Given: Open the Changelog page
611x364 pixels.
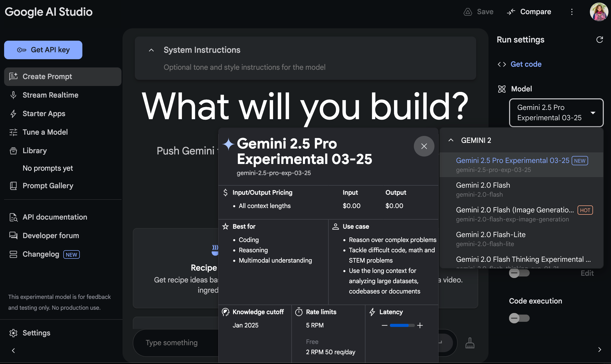Looking at the screenshot, I should point(41,254).
